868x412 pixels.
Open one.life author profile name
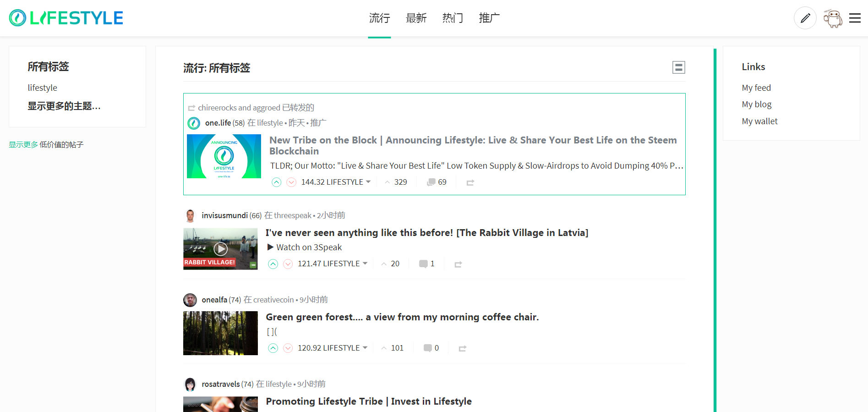point(218,123)
